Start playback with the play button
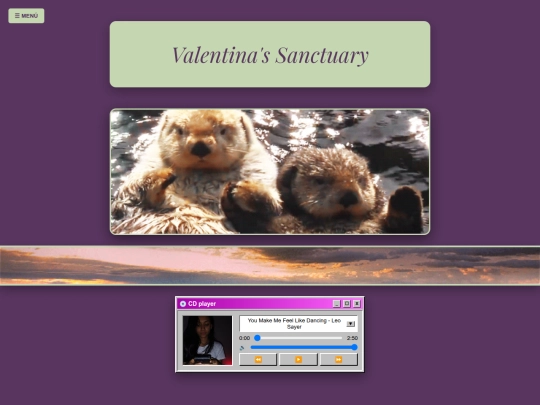This screenshot has width=540, height=405. (298, 360)
